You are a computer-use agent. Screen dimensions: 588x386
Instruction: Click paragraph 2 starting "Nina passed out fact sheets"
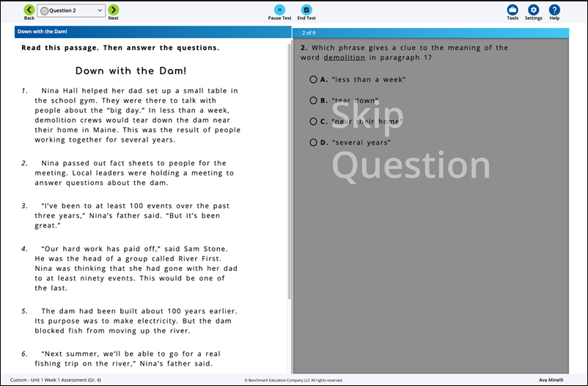coord(134,172)
